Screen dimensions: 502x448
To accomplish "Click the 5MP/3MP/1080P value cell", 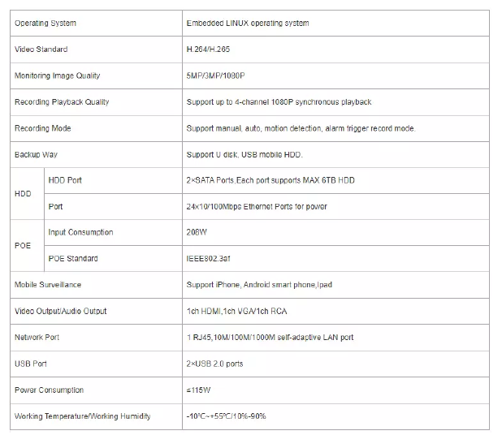I will coord(217,75).
